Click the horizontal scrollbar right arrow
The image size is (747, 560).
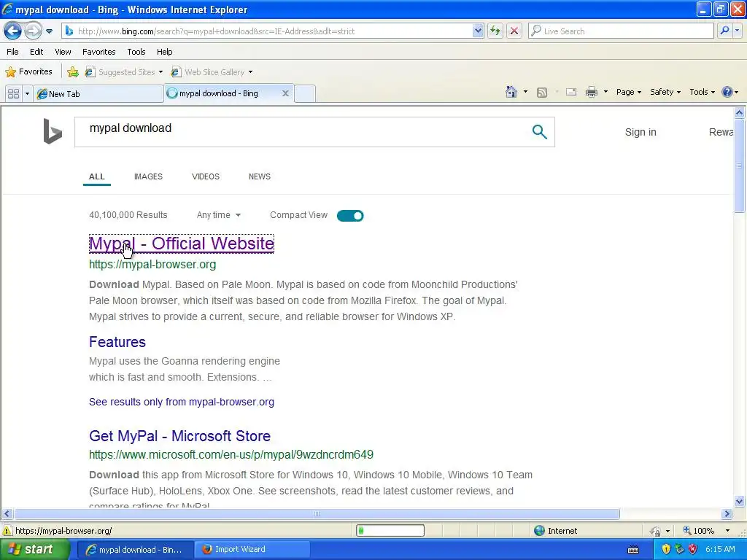[727, 514]
